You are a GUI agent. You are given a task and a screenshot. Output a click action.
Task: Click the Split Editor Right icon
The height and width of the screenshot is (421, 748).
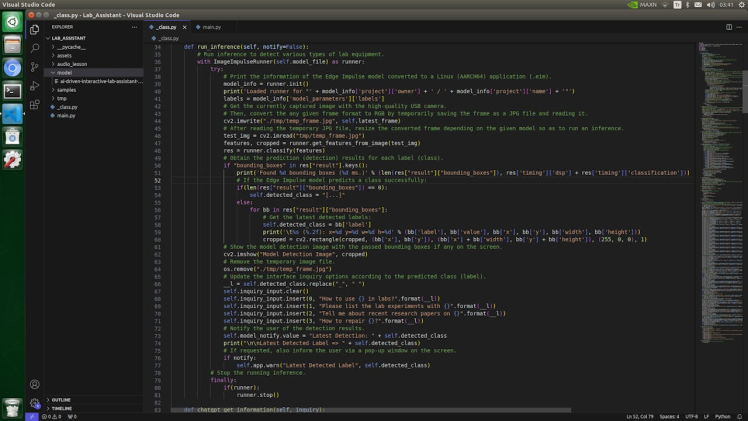coord(729,27)
